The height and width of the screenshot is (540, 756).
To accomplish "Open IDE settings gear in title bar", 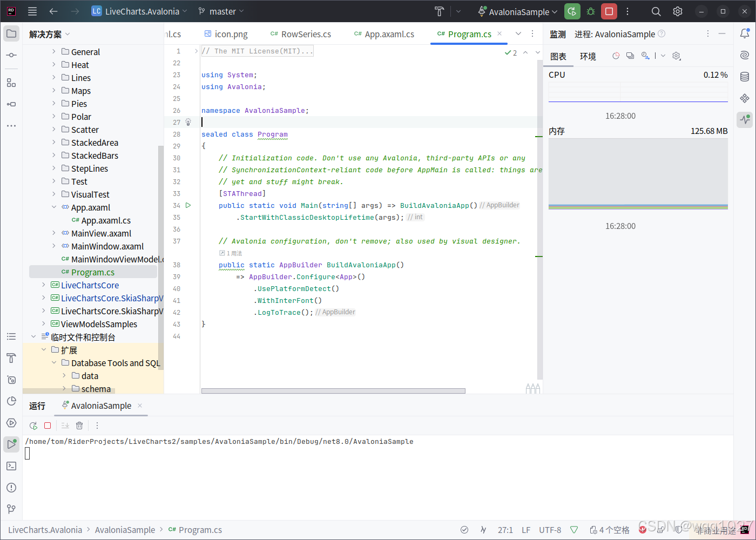I will coord(678,11).
